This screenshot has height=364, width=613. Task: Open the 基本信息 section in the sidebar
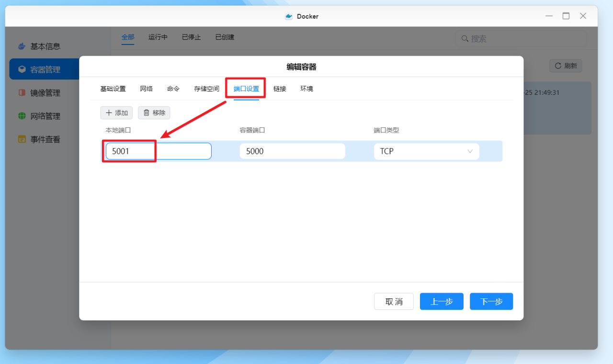pyautogui.click(x=46, y=46)
